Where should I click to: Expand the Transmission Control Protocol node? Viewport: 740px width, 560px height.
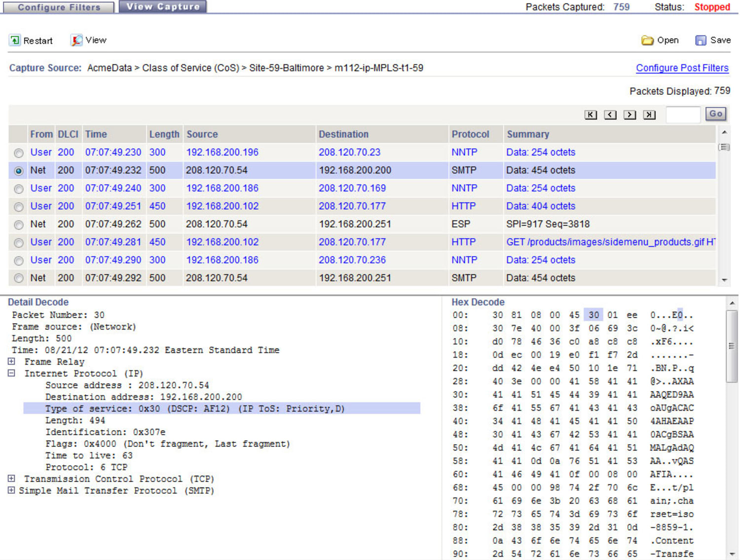pos(11,478)
